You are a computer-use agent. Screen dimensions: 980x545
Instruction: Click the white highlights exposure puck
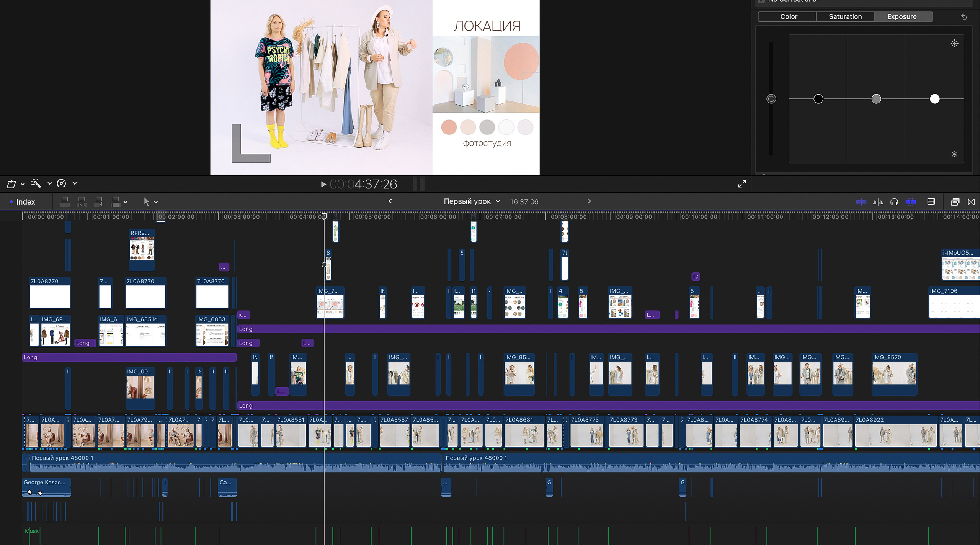pyautogui.click(x=934, y=99)
